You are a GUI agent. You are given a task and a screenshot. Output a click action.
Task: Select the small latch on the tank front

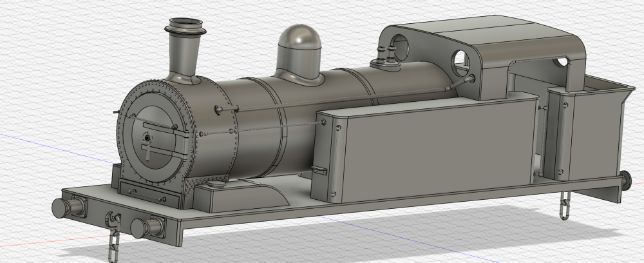click(318, 170)
